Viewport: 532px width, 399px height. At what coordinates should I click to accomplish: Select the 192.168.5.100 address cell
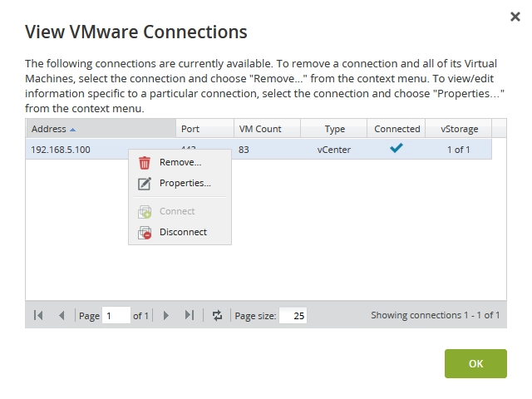(x=61, y=150)
